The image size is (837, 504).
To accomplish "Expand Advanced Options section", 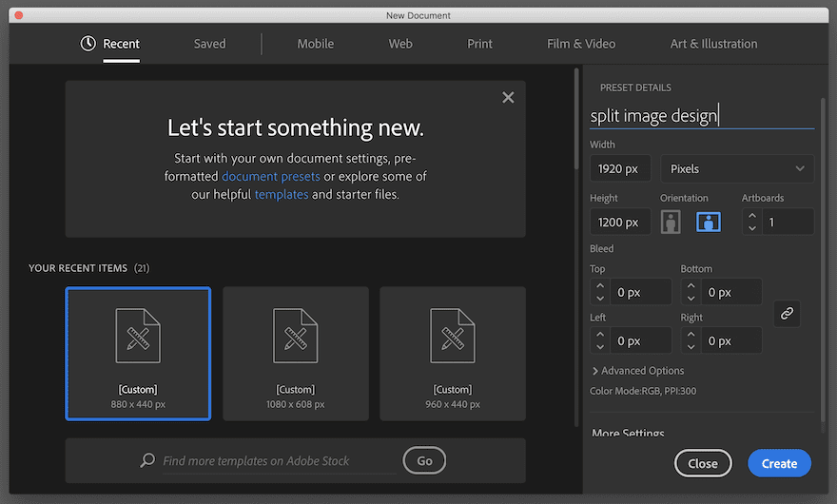I will [x=638, y=371].
